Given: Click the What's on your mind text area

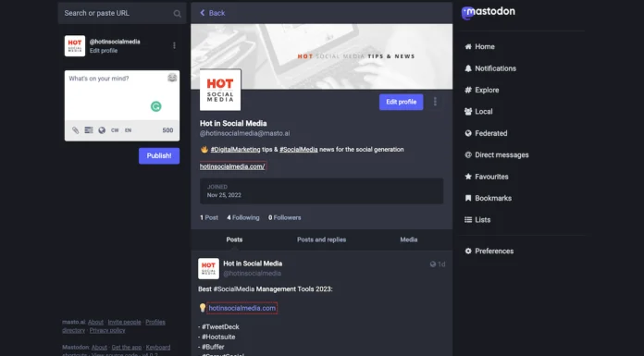Looking at the screenshot, I should tap(122, 95).
